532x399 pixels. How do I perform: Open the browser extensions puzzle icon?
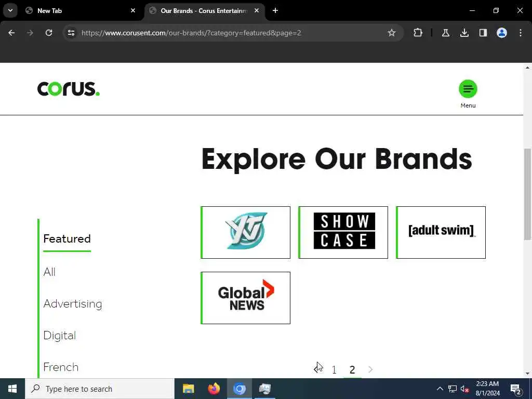coord(418,33)
